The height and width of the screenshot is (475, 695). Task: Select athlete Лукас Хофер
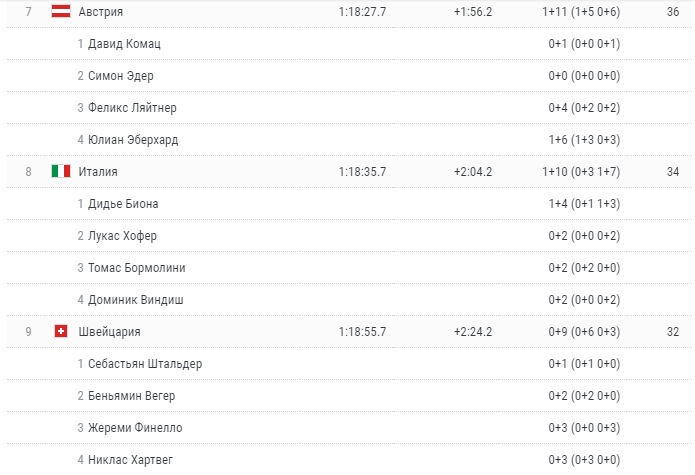[122, 236]
